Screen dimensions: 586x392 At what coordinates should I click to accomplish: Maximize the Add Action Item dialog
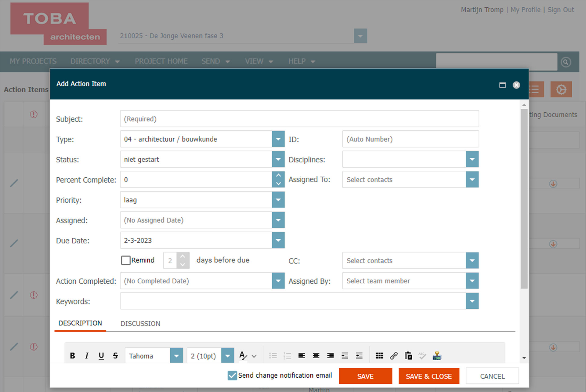502,85
